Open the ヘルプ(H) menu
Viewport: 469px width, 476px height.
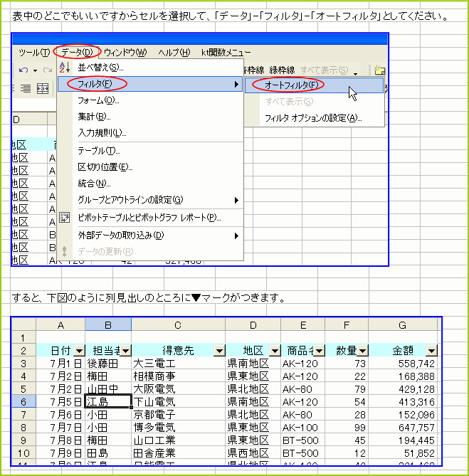174,52
